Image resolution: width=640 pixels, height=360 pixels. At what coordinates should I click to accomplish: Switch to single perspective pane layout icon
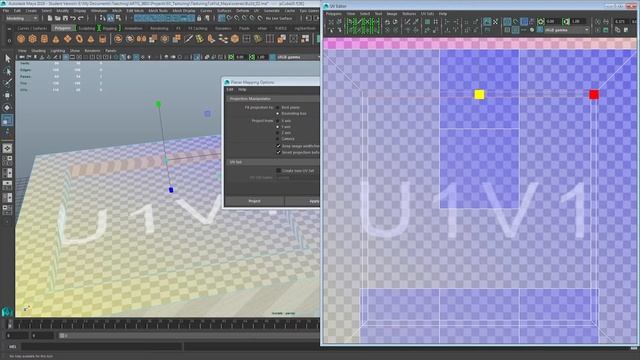7,149
